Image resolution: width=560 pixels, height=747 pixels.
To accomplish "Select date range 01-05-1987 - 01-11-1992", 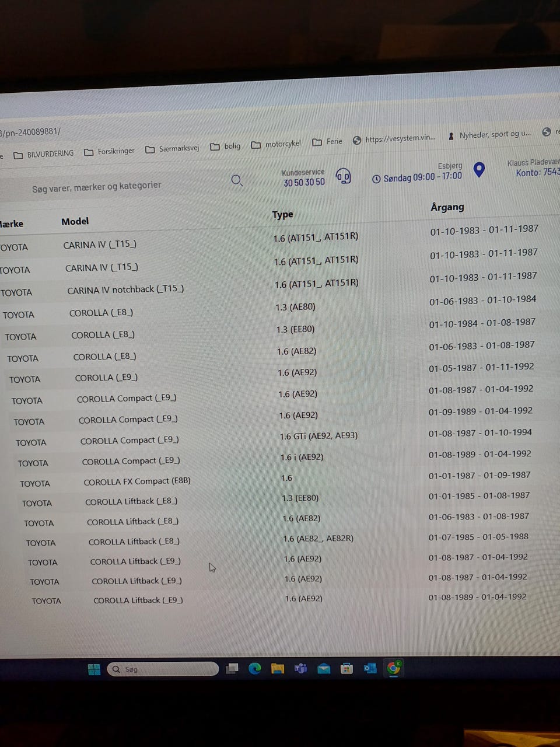I will pos(481,368).
